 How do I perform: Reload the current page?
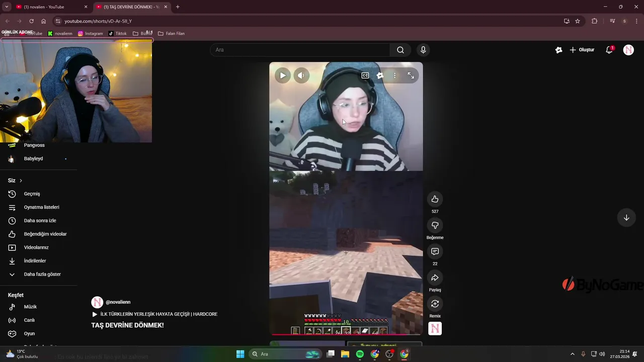(31, 21)
